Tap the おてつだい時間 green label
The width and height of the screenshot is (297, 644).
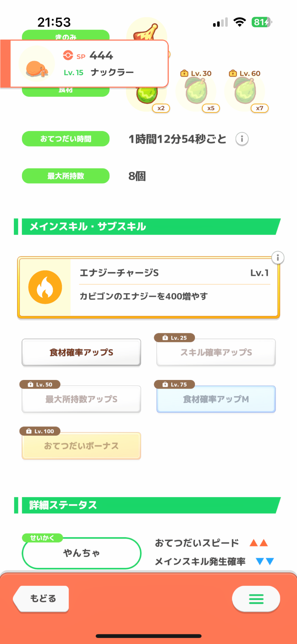(66, 139)
